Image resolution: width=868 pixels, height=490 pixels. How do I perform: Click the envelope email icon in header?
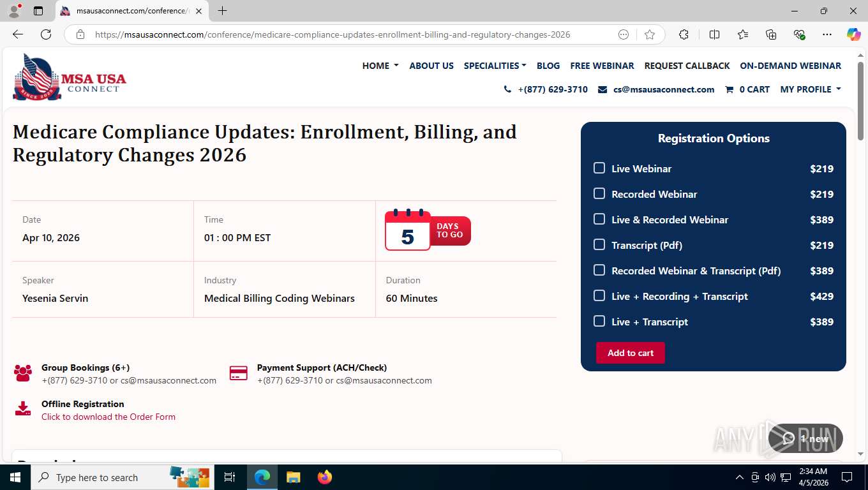[x=602, y=89]
